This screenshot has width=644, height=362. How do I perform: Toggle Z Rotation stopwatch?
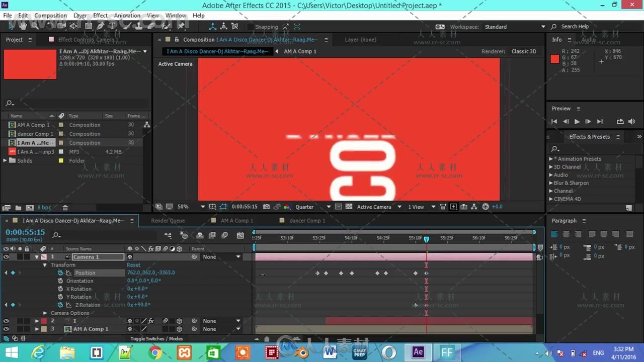[60, 305]
